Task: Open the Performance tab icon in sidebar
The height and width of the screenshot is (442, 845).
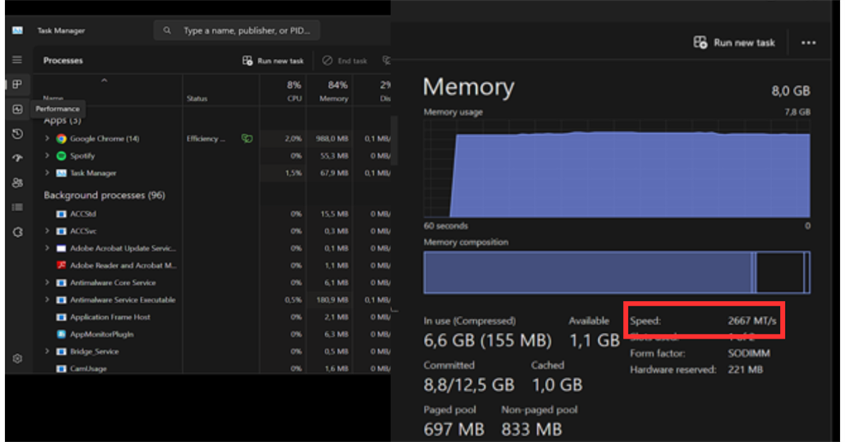Action: 17,109
